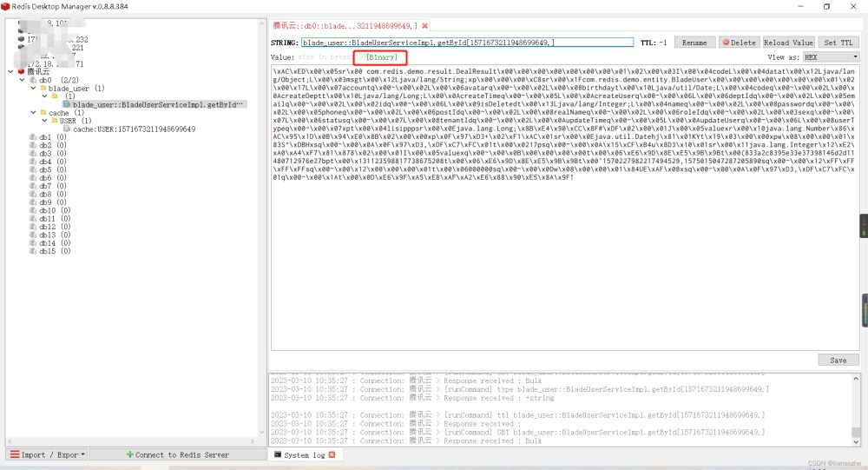Click the database icon beside db4
This screenshot has width=868, height=470.
click(33, 162)
